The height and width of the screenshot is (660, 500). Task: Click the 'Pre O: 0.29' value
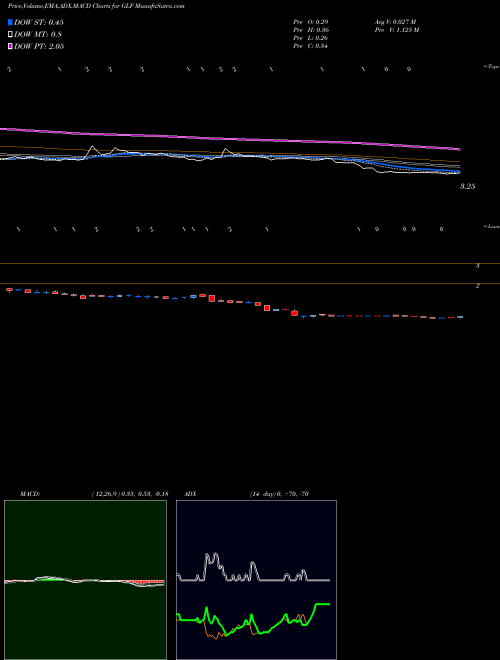coord(311,22)
